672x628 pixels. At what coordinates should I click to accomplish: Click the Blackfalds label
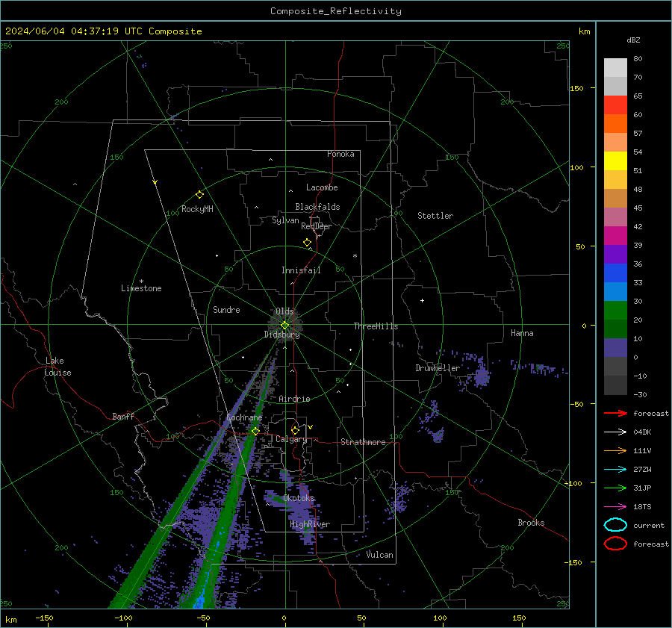pos(317,207)
